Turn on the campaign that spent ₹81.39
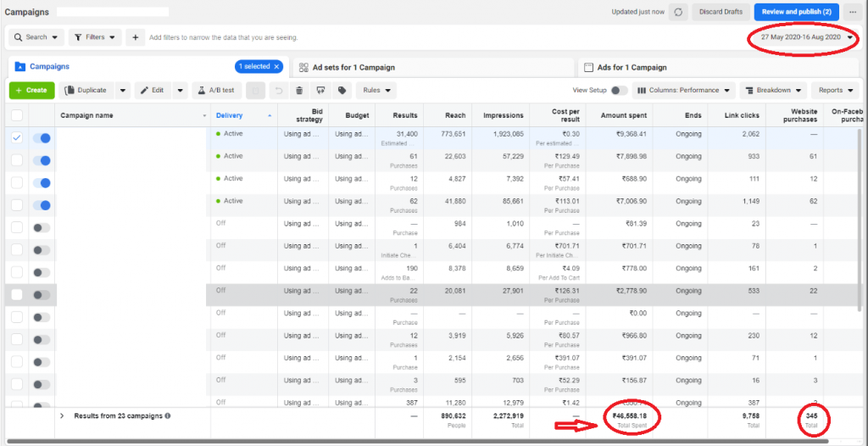 click(42, 228)
